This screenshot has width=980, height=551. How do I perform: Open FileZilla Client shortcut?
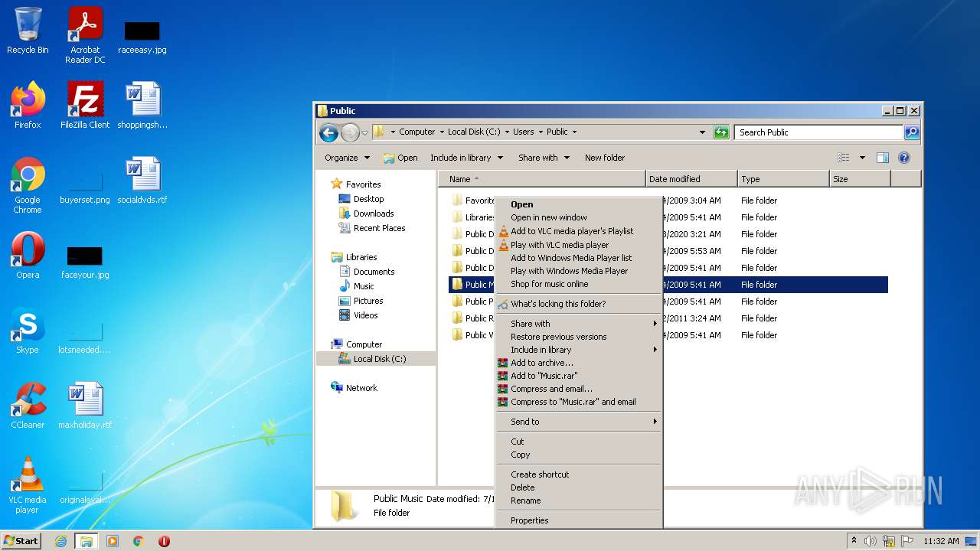[x=85, y=106]
